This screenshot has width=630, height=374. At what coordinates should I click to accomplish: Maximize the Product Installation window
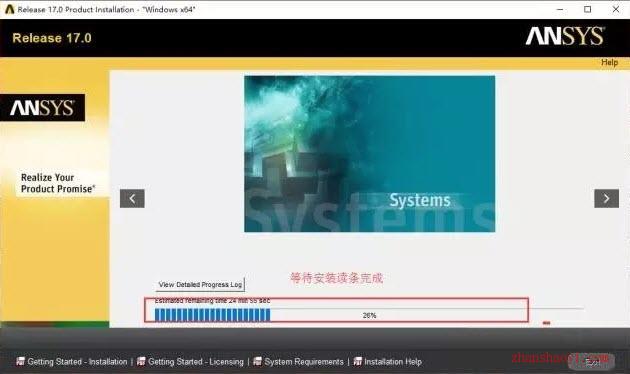[587, 9]
